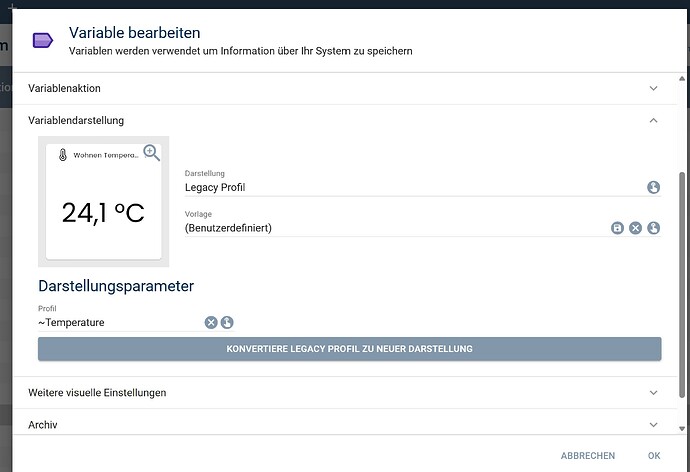Screen dimensions: 690x472
Task: Click the select icon in Vorlage field
Action: (x=653, y=228)
